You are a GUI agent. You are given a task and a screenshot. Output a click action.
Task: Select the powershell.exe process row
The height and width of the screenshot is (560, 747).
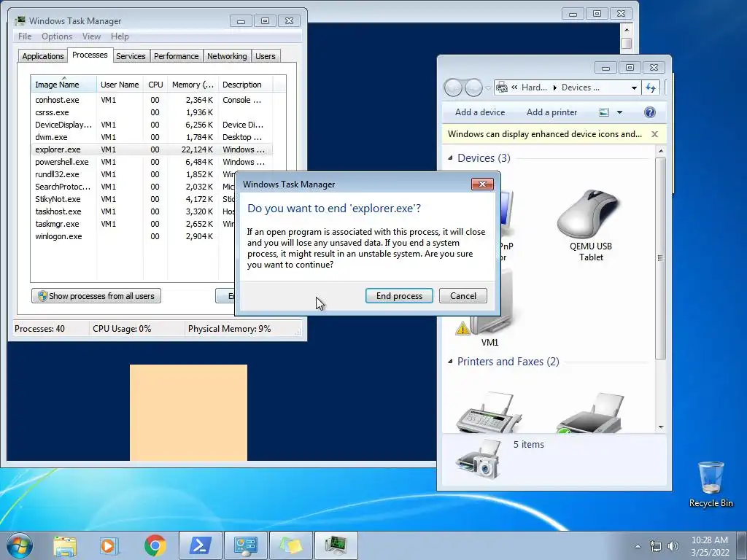pyautogui.click(x=152, y=162)
